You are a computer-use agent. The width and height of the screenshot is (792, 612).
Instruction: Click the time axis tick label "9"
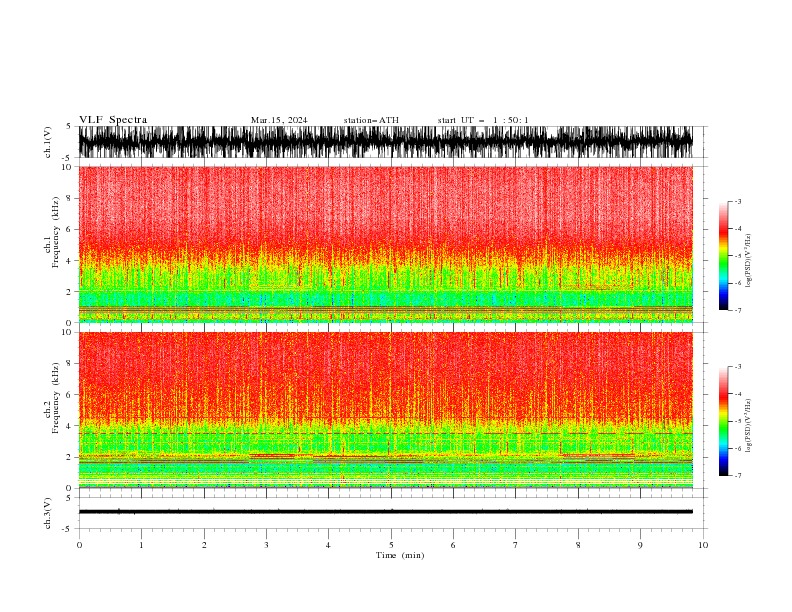pos(640,545)
